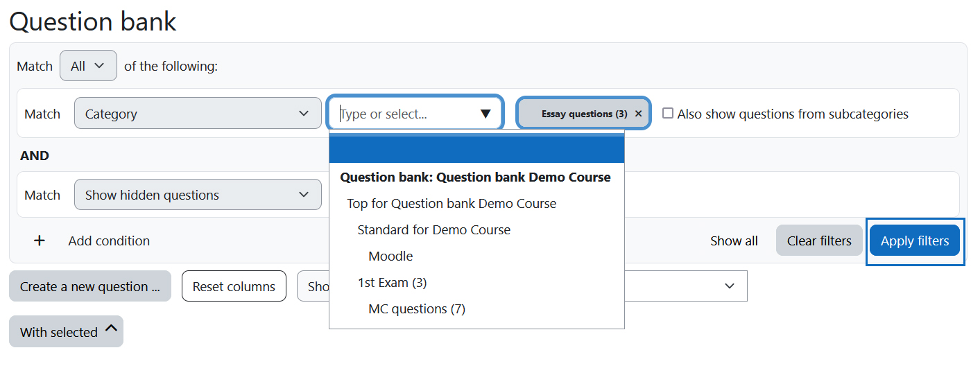Click Create a new question button
This screenshot has width=980, height=366.
90,286
